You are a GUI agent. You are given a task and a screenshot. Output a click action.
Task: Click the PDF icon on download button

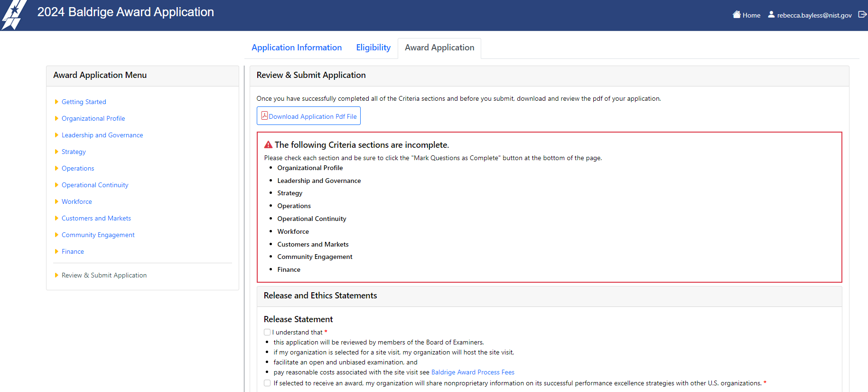(x=264, y=116)
